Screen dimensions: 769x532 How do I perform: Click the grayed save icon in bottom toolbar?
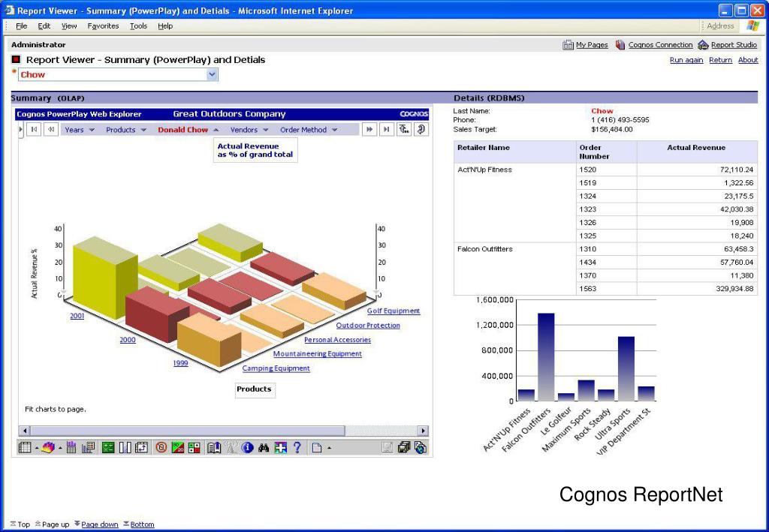tap(387, 447)
